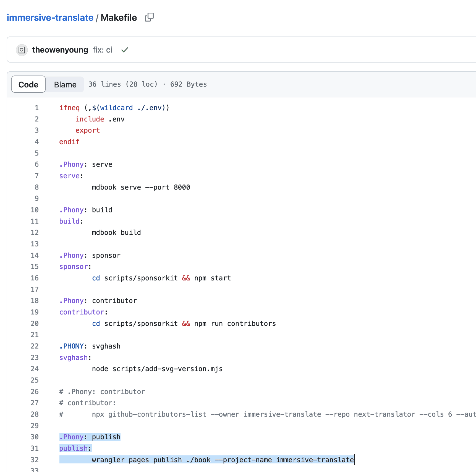
Task: Copy the file path with the copy icon
Action: pos(149,17)
